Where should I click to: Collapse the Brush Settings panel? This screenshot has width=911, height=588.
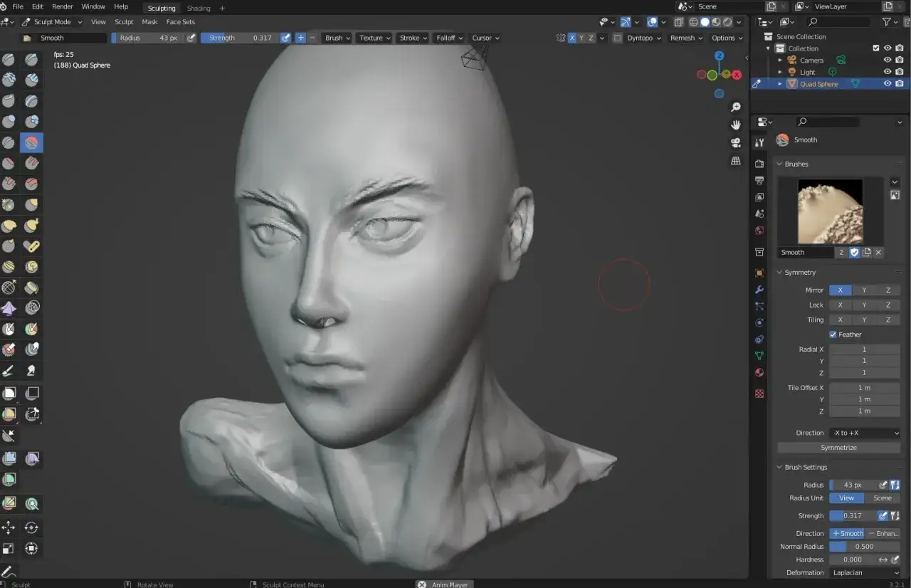(805, 467)
